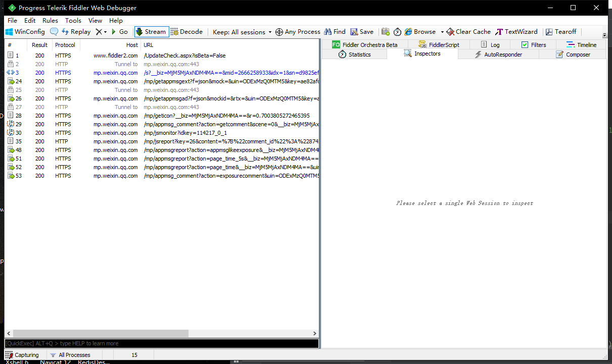Viewport: 612px width, 364px height.
Task: Switch to Fiddler Orchestra Beta tab
Action: [x=364, y=45]
